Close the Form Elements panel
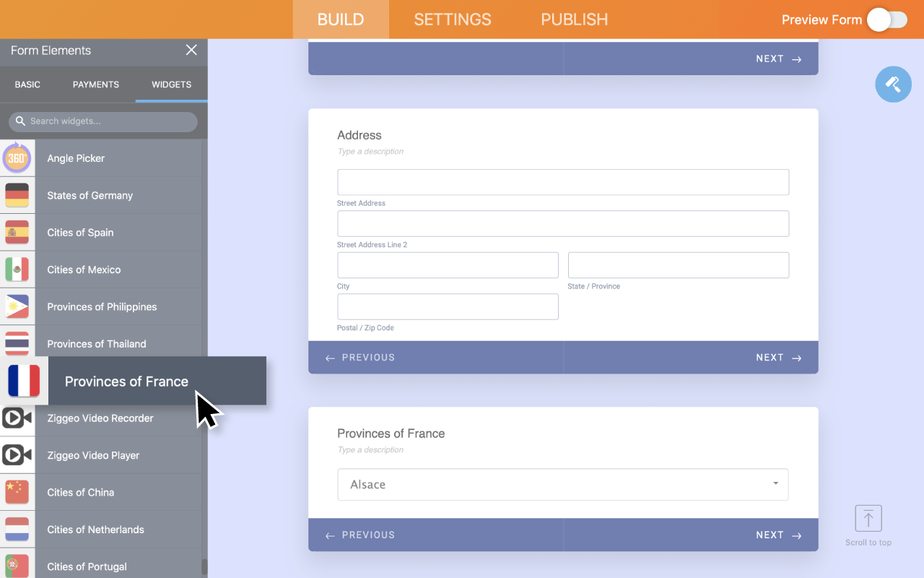The image size is (924, 578). [x=191, y=50]
